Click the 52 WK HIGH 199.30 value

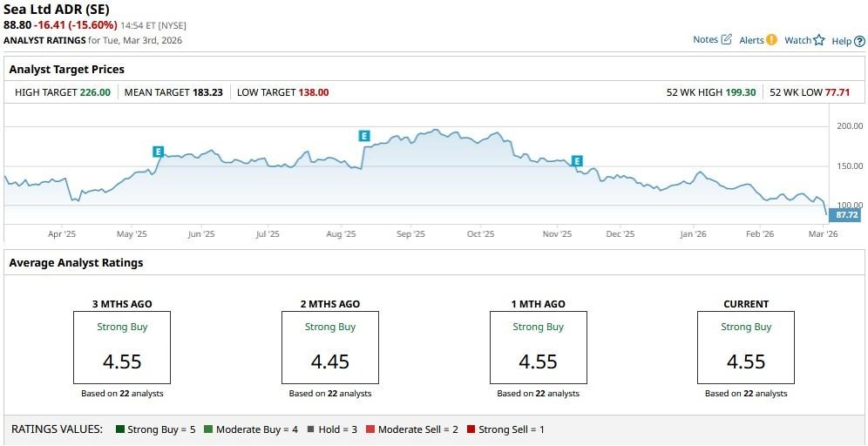click(x=740, y=92)
